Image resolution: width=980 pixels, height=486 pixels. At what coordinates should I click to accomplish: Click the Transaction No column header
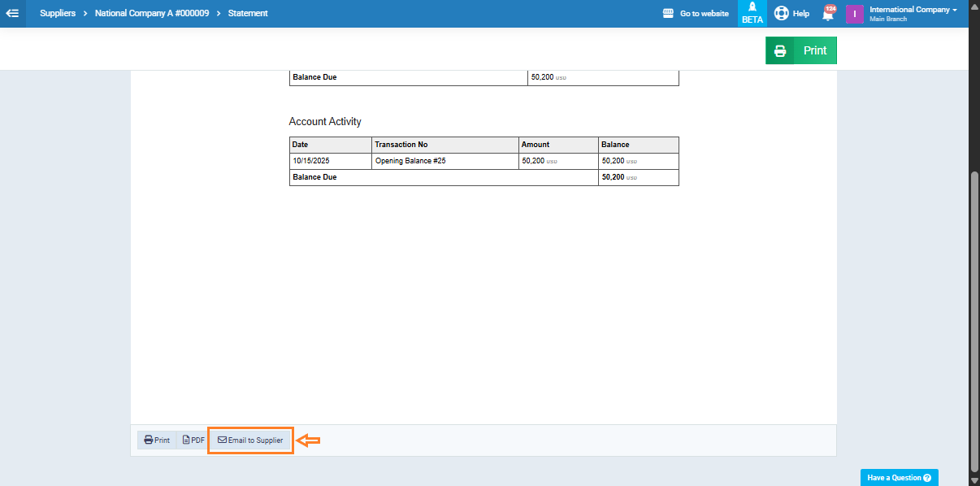[401, 145]
